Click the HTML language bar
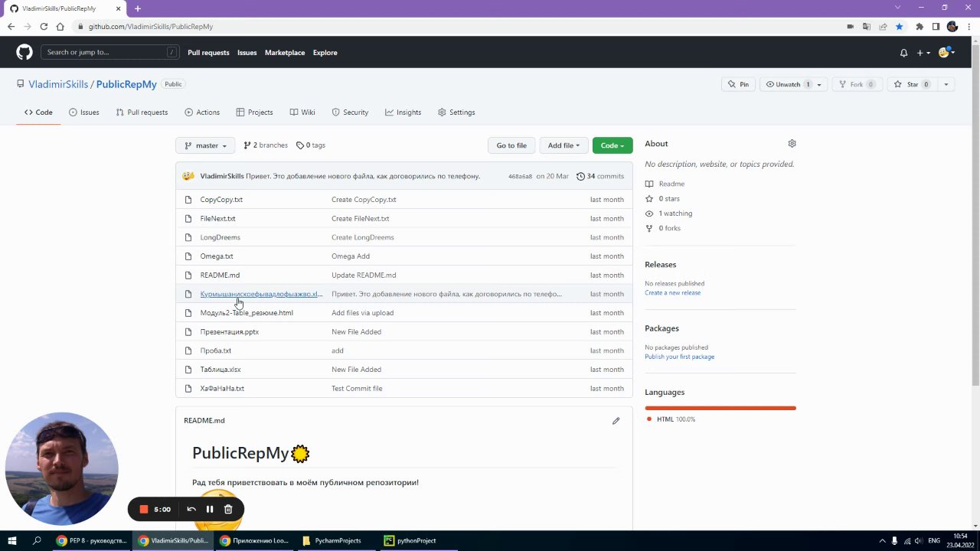 pos(720,408)
